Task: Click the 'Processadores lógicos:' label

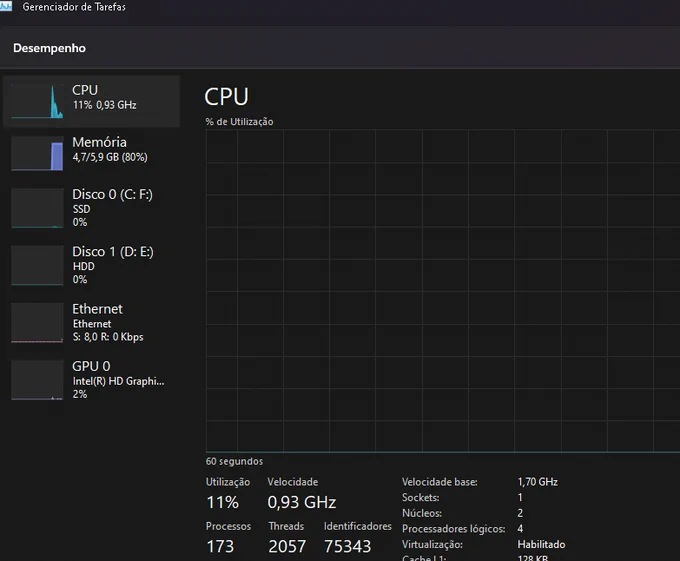Action: (x=454, y=529)
